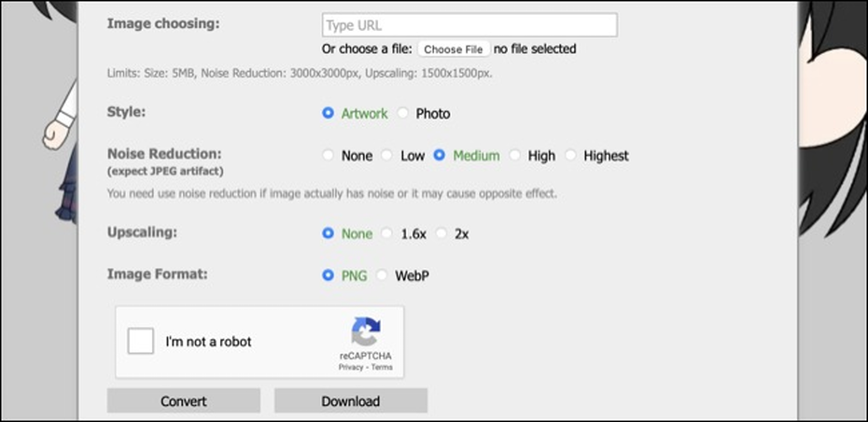Check the I'm not a robot checkbox
Screen dimensions: 868x422
pos(141,342)
